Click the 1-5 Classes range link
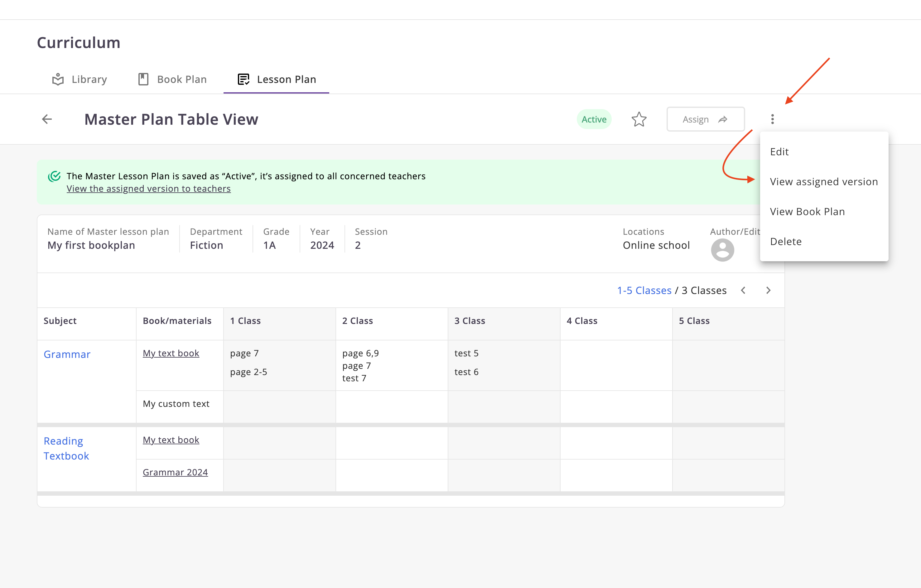 coord(644,290)
